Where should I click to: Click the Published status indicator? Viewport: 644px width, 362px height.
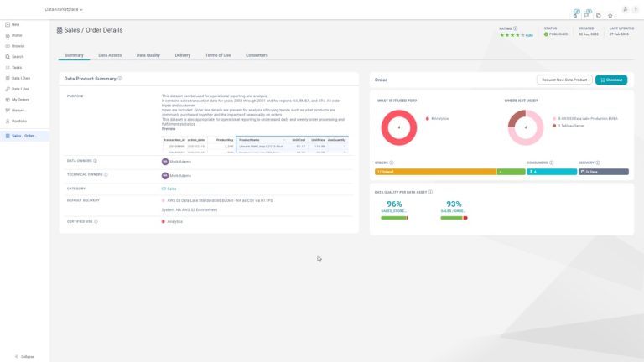[556, 34]
